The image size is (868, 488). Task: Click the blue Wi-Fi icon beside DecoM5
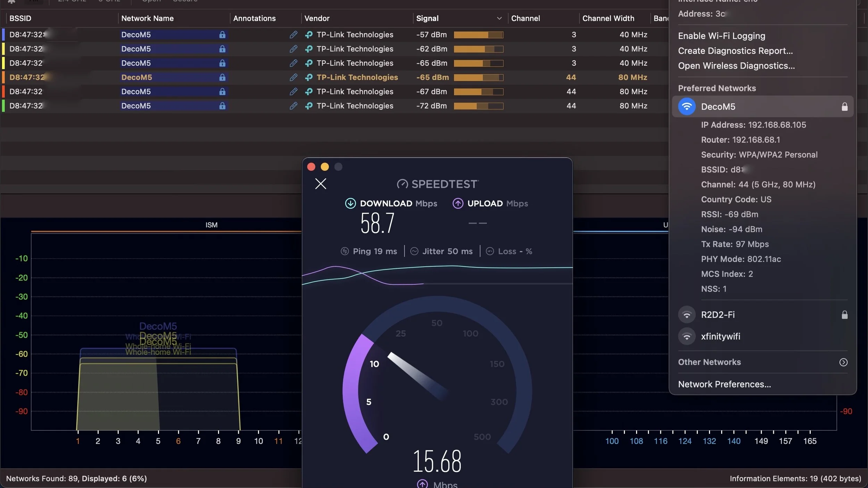pyautogui.click(x=686, y=107)
